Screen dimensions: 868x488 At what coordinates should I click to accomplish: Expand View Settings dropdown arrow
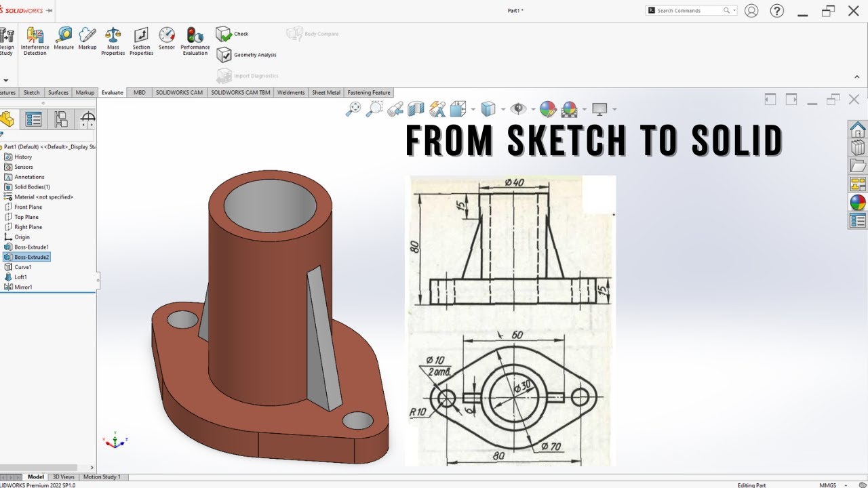[614, 109]
